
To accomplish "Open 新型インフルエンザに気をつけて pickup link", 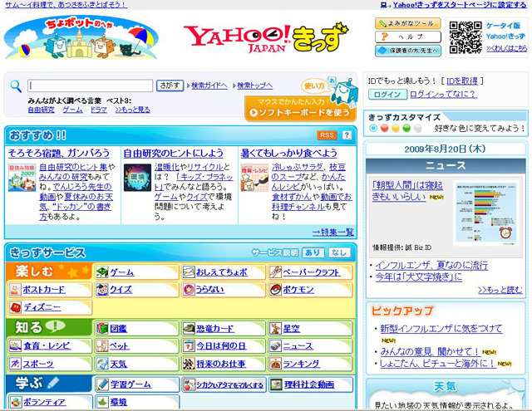I will click(441, 328).
